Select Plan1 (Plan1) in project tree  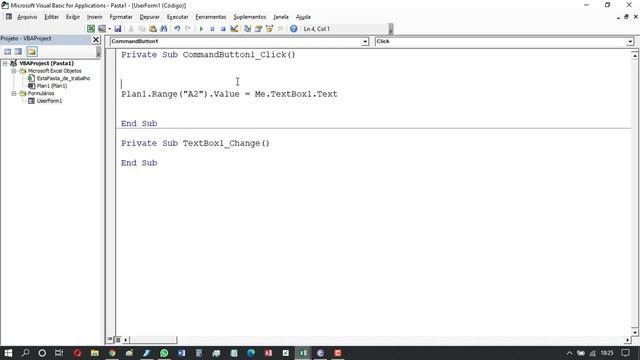tap(52, 86)
